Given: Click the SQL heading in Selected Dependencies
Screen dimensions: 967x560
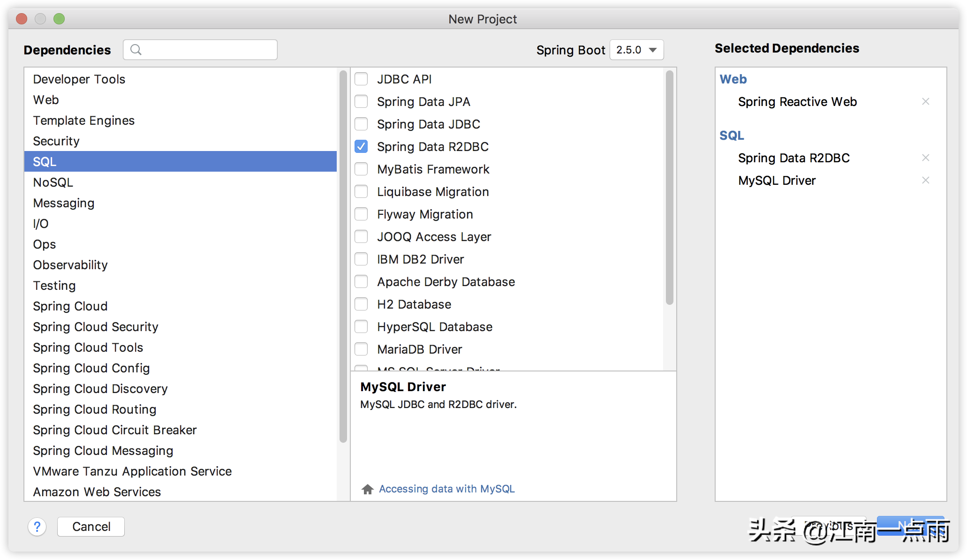Looking at the screenshot, I should [x=732, y=135].
